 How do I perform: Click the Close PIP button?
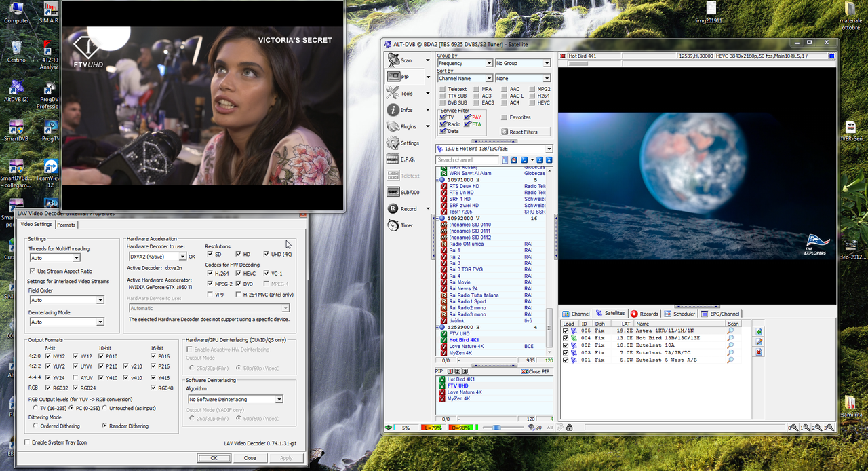(537, 371)
